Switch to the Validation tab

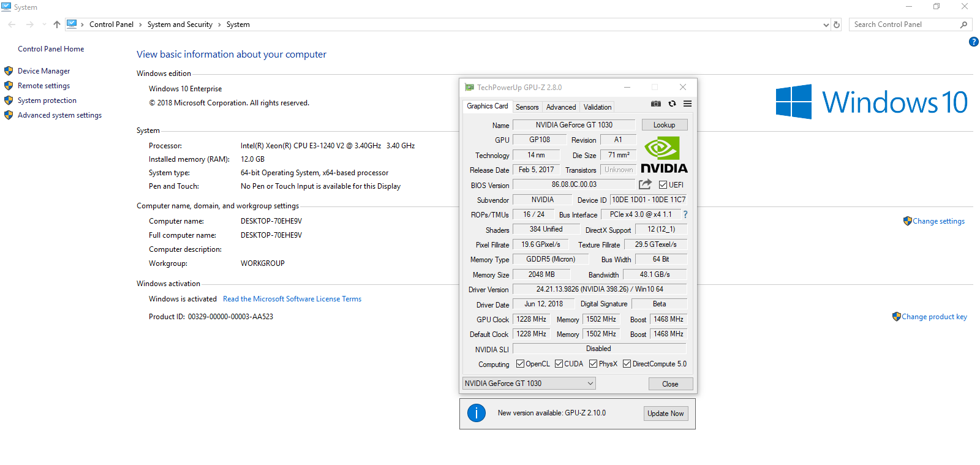(597, 107)
